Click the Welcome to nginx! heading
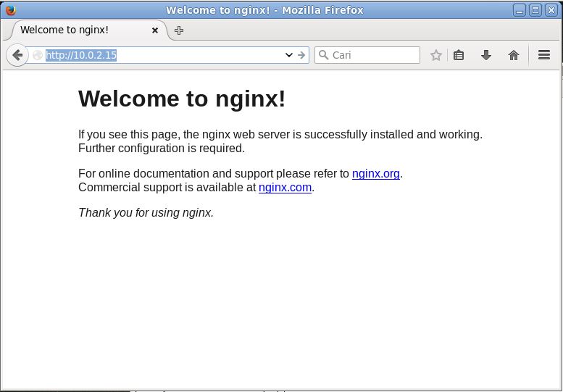Screen dimensions: 563x392 tap(182, 99)
